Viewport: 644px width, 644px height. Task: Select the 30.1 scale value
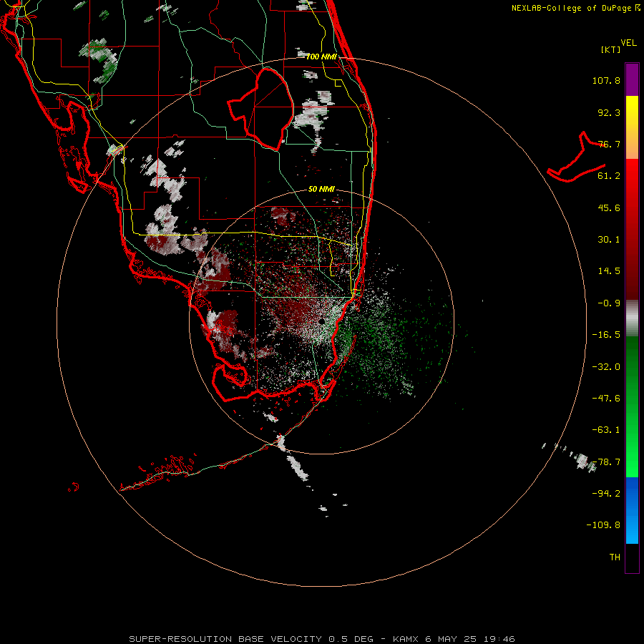pos(609,240)
